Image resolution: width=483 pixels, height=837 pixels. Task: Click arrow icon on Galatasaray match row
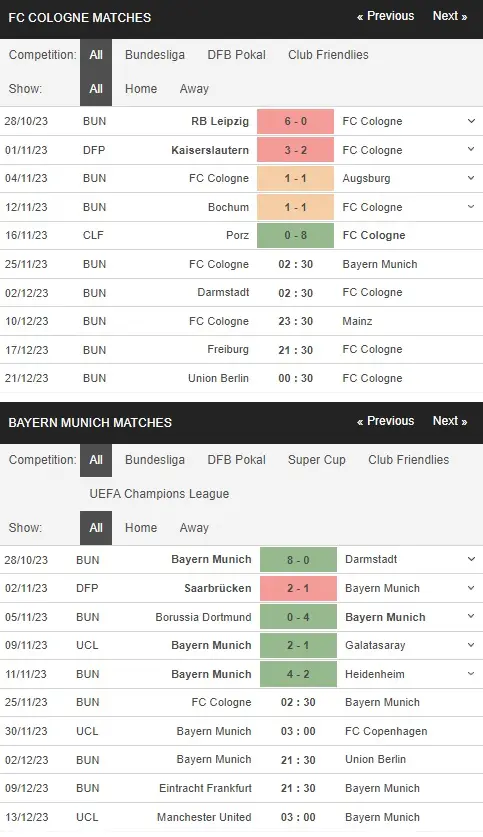[471, 645]
